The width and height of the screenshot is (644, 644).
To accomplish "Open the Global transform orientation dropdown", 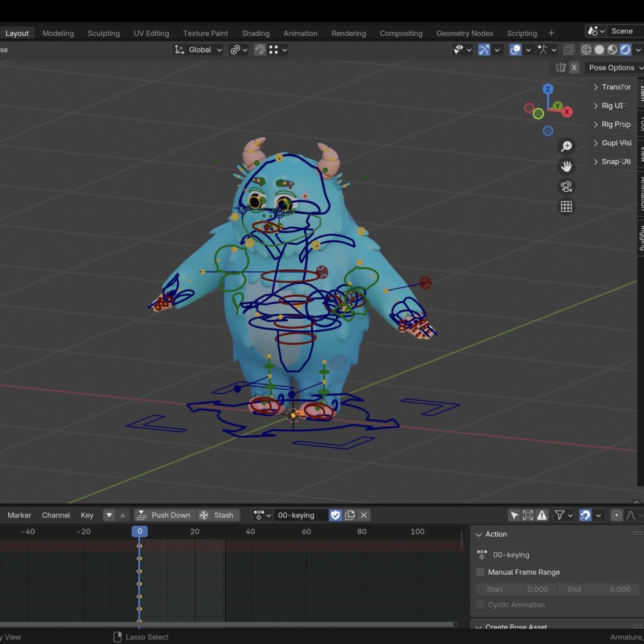I will click(x=198, y=50).
